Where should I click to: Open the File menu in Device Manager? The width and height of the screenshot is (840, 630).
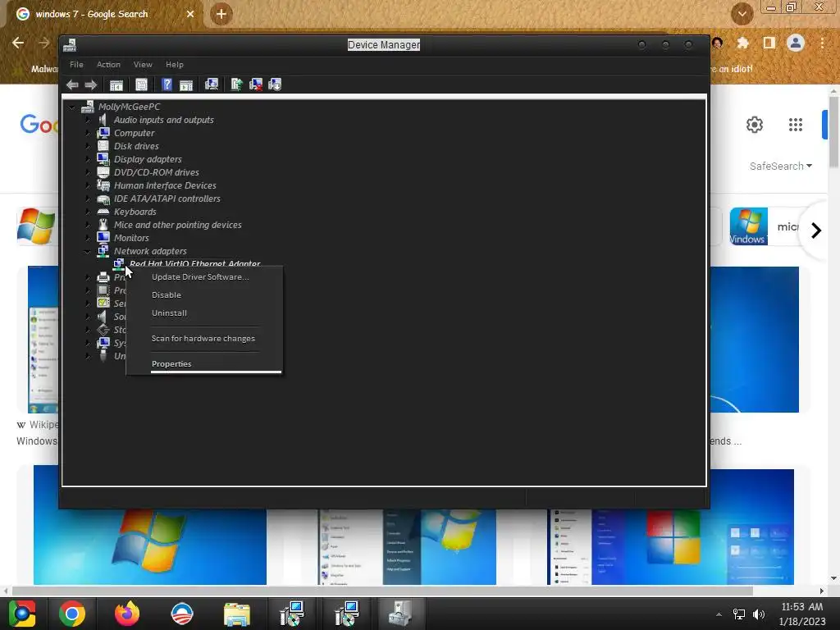[76, 64]
